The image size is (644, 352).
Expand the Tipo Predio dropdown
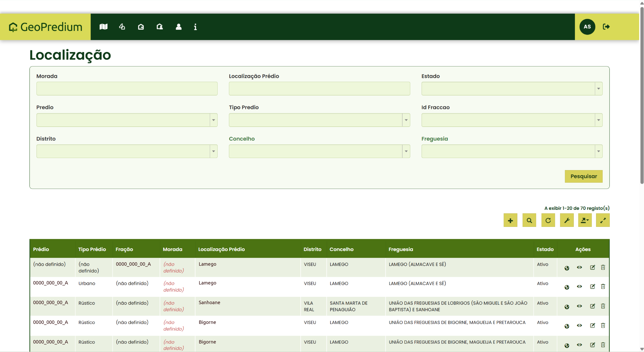pyautogui.click(x=406, y=120)
